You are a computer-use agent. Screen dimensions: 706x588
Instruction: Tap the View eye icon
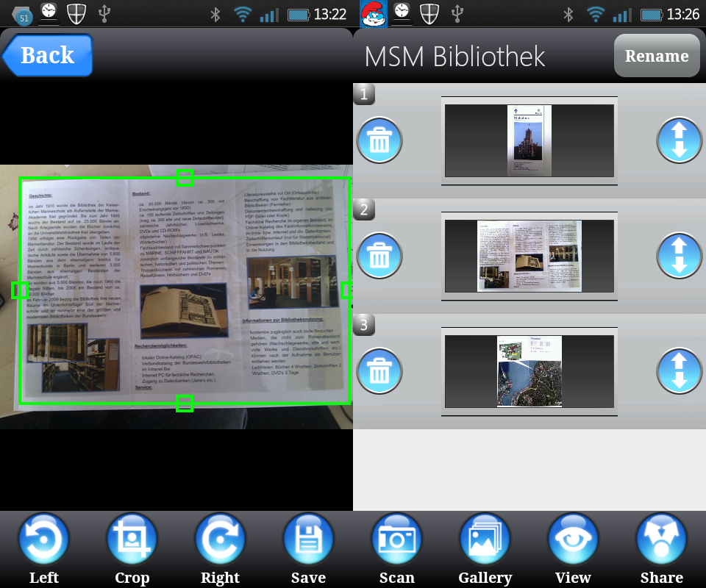pos(574,539)
